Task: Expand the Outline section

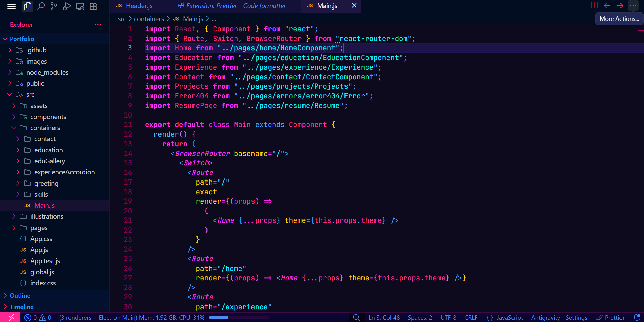Action: tap(55, 295)
